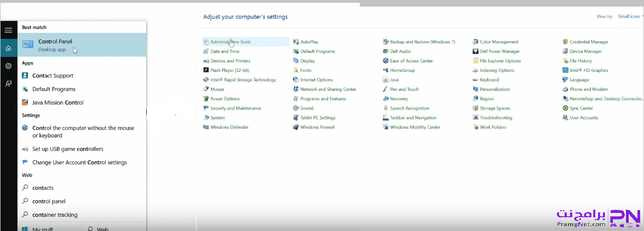
Task: Open Tablet PC Settings icon
Action: [x=296, y=118]
